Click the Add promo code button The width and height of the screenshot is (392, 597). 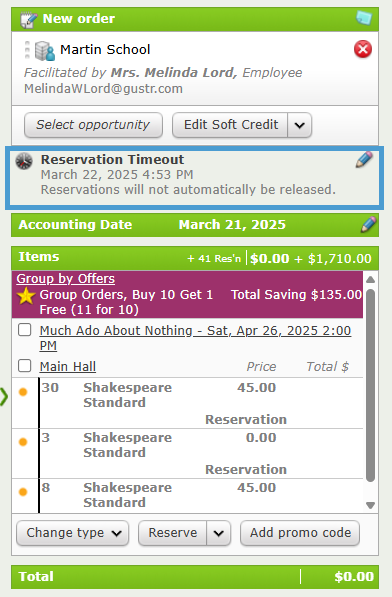point(300,533)
